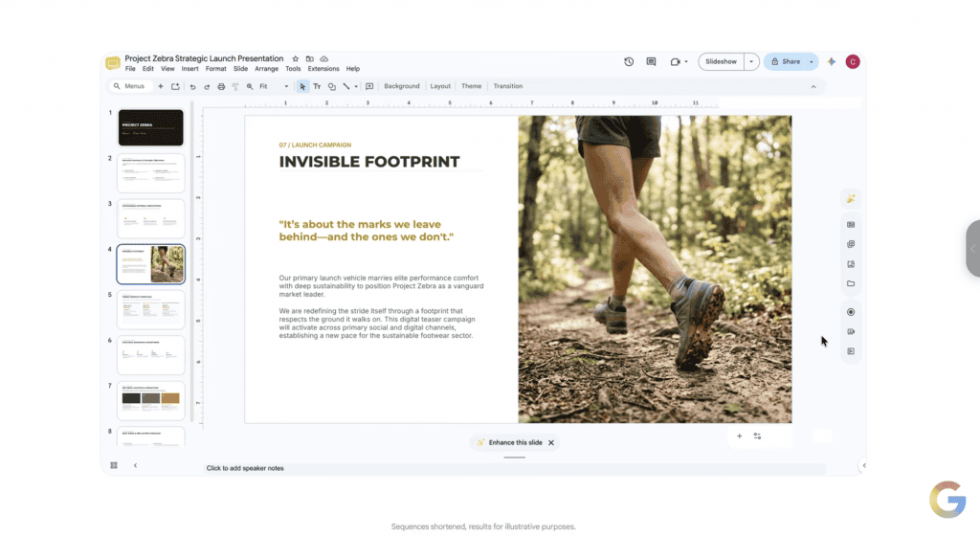Image resolution: width=980 pixels, height=537 pixels.
Task: Collapse the toolbar with the chevron
Action: coord(813,87)
